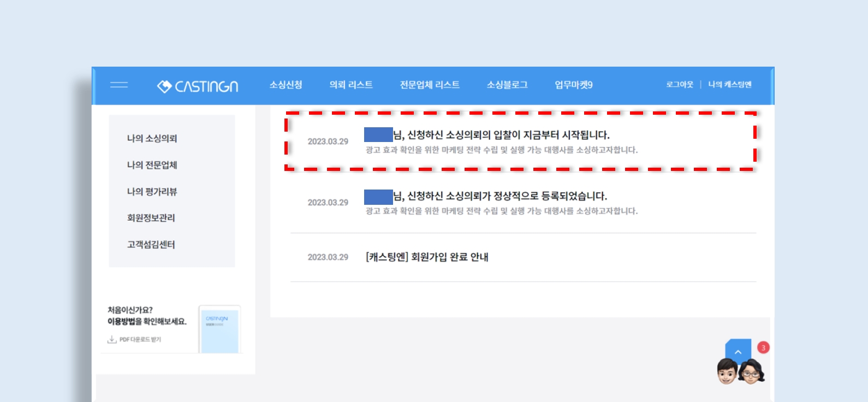Open 나의 전문업체 in the sidebar
The image size is (868, 402).
(x=152, y=165)
